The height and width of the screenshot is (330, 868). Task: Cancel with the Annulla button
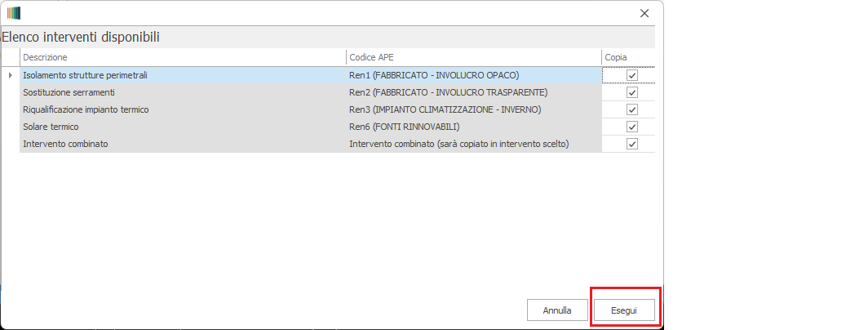tap(556, 310)
